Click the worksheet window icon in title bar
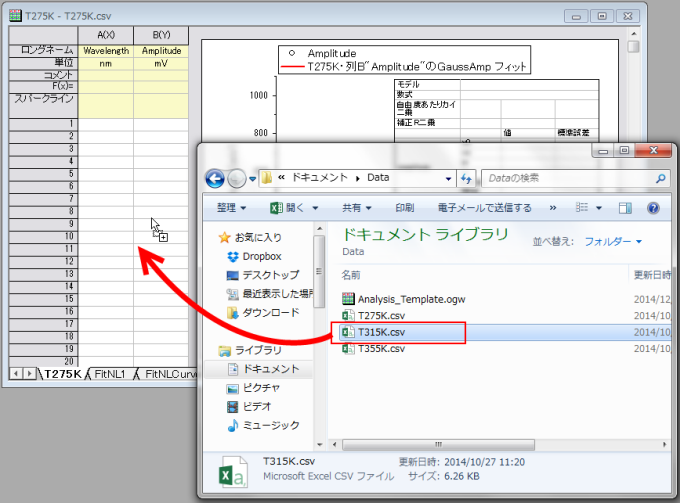Screen dimensions: 680x503 15,16
